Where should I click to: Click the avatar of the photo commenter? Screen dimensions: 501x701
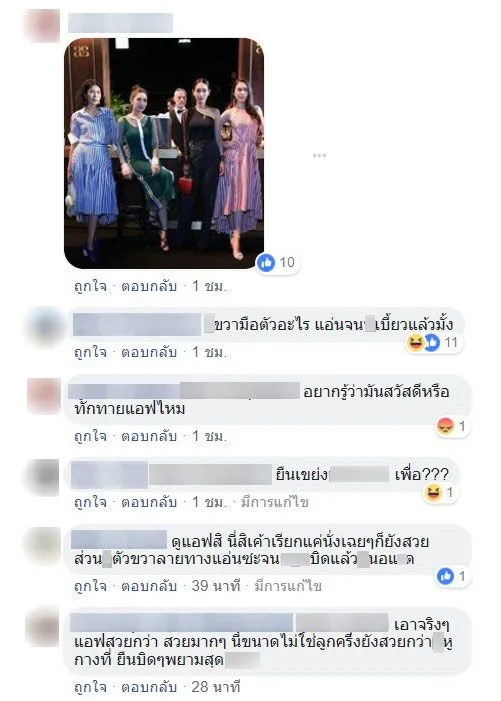pos(42,25)
